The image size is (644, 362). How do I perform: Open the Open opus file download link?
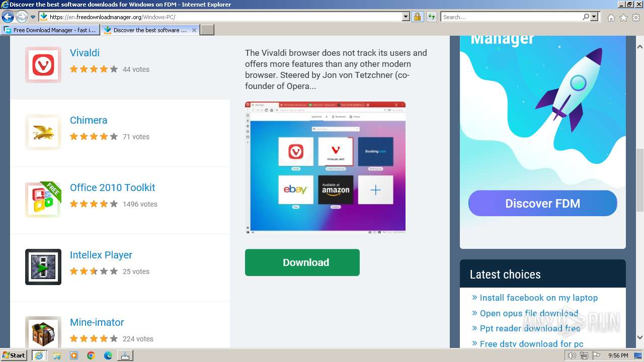point(529,313)
